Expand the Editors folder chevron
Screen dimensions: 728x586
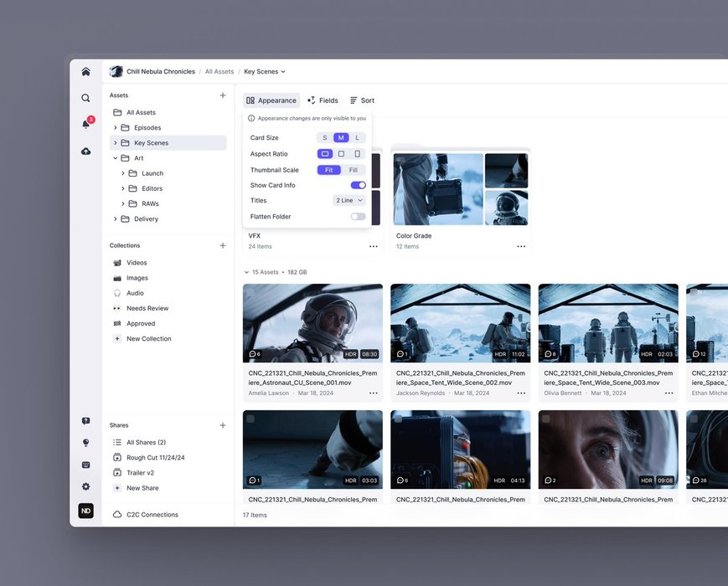pos(123,188)
